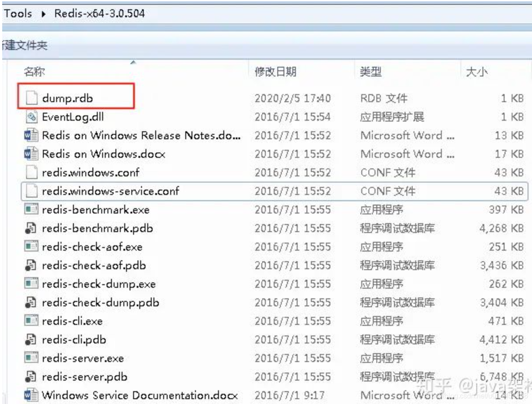Viewport: 532px width, 404px height.
Task: Select the redis-check-aof.pdb file name
Action: pyautogui.click(x=94, y=265)
